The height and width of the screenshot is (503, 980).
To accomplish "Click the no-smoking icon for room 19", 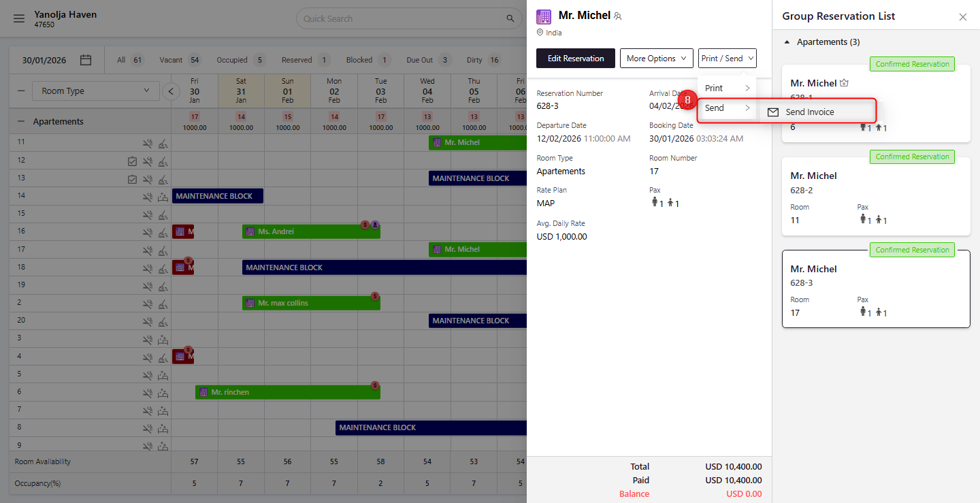I will click(147, 285).
